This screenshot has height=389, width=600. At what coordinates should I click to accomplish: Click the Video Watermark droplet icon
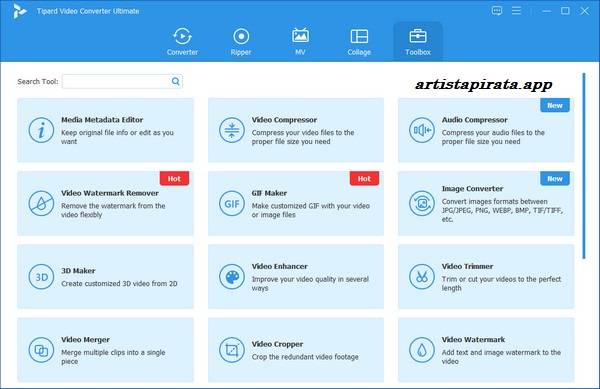click(x=422, y=350)
